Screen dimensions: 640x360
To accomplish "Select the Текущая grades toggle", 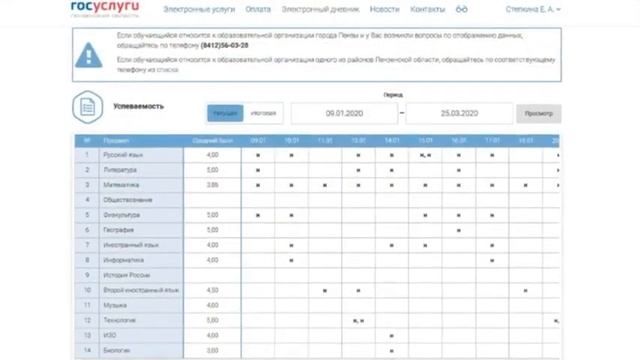I will tap(225, 113).
